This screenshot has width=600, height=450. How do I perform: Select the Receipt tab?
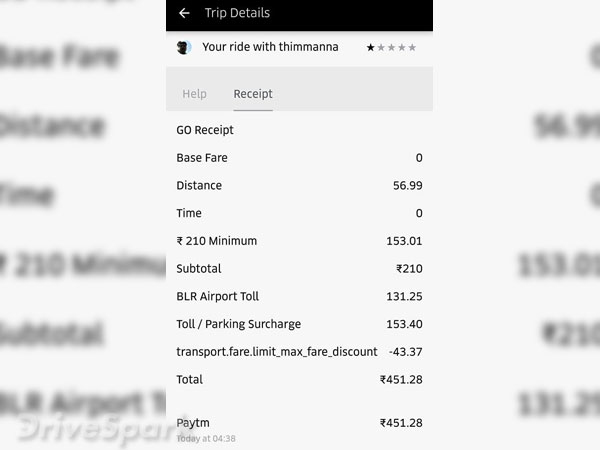(x=253, y=94)
